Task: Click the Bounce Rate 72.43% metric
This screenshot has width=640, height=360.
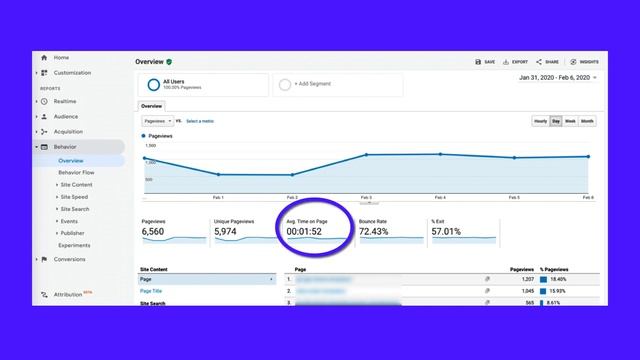Action: [391, 232]
